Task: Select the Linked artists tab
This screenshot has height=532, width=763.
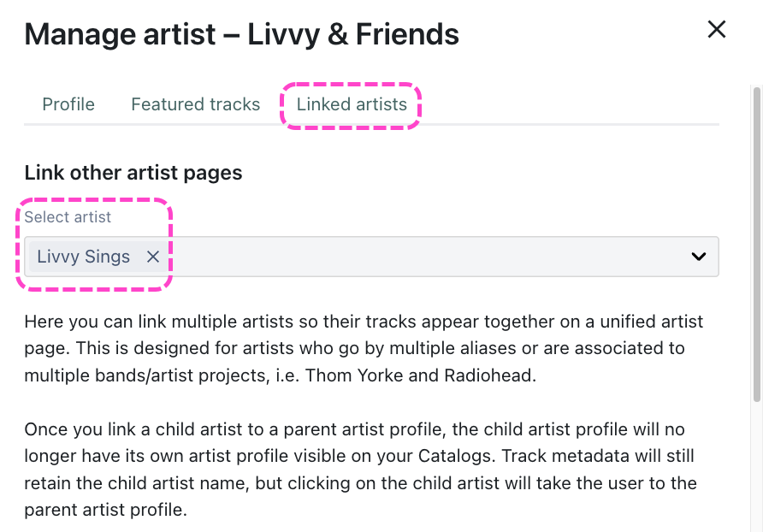Action: click(x=352, y=104)
